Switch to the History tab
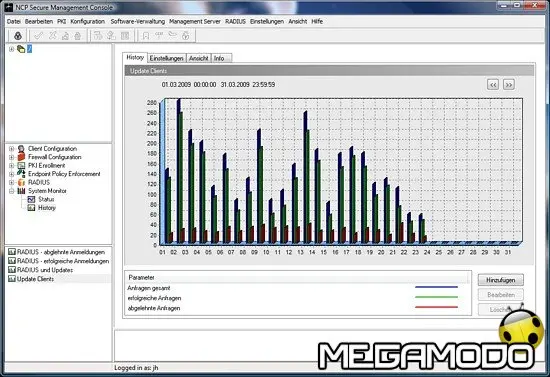The width and height of the screenshot is (550, 377). (x=135, y=58)
